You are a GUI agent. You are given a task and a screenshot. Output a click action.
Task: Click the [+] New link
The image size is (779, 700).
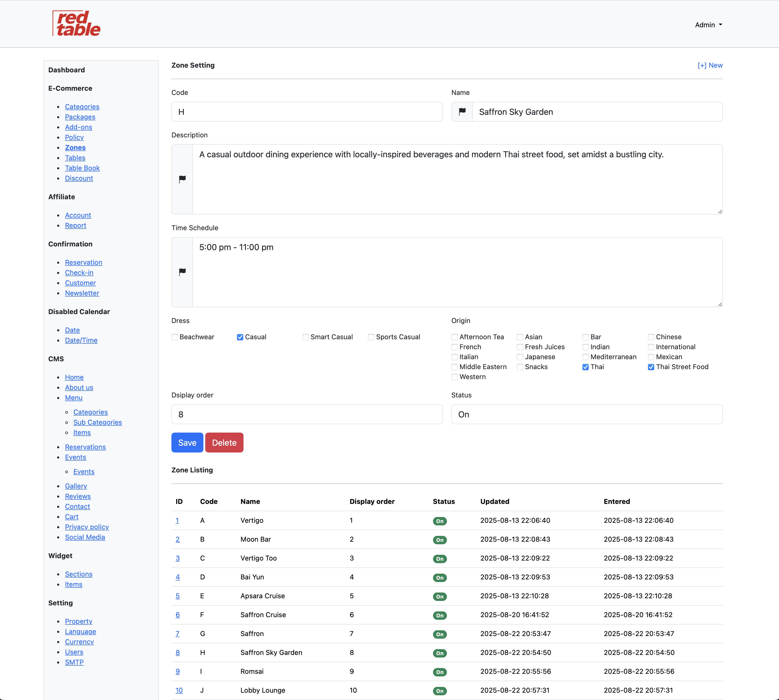point(710,65)
